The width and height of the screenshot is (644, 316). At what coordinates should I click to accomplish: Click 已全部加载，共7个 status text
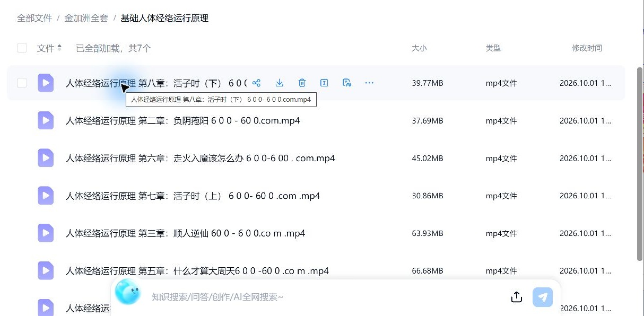114,48
